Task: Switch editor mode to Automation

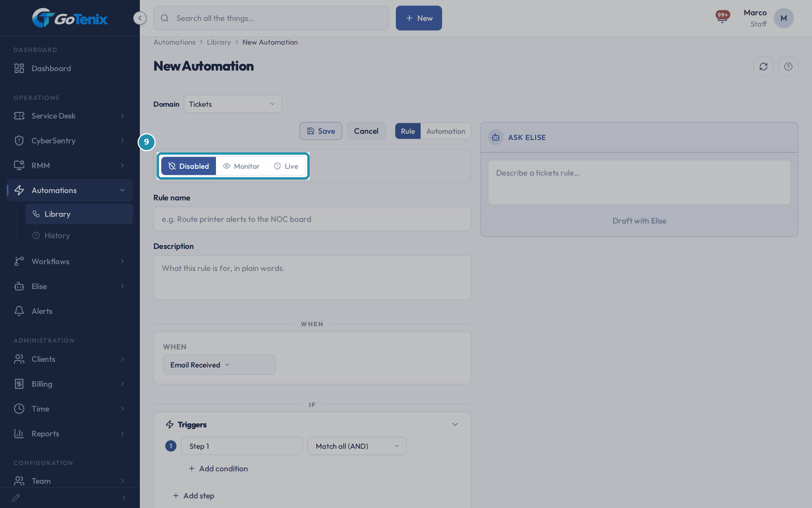Action: [445, 131]
